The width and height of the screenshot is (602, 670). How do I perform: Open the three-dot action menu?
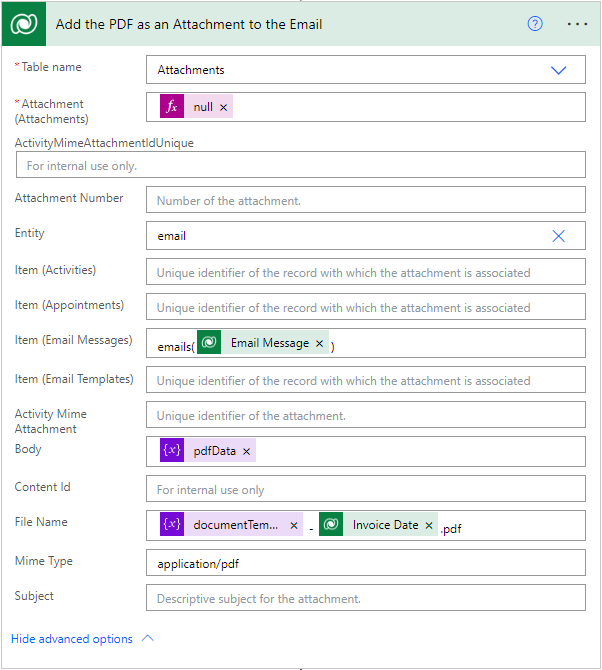click(577, 23)
